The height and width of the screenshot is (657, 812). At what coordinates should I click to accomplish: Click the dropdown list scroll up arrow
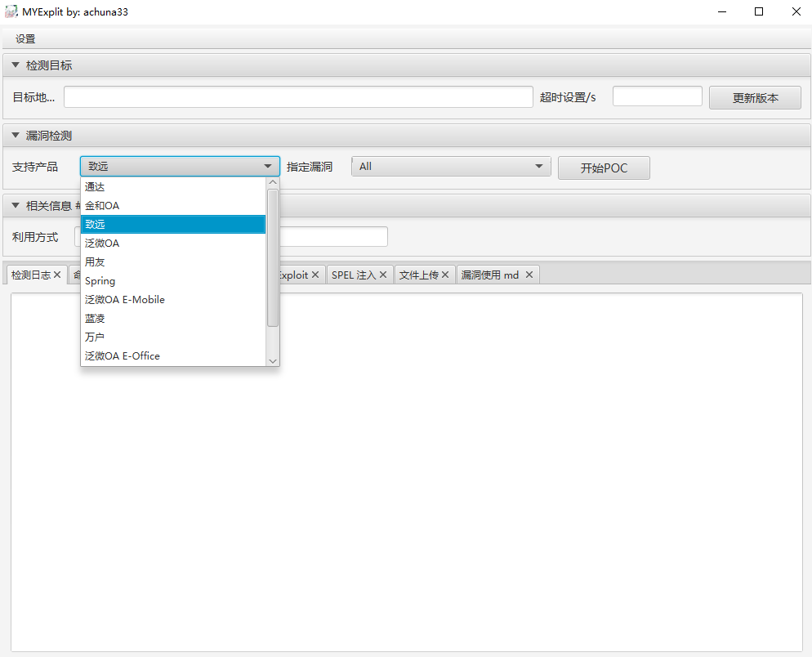(x=273, y=182)
